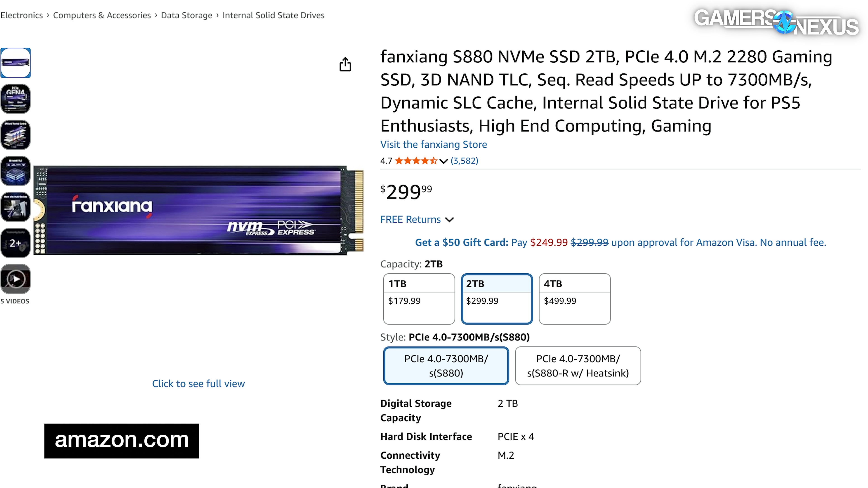Image resolution: width=868 pixels, height=488 pixels.
Task: Click the share icon above product image
Action: [345, 64]
